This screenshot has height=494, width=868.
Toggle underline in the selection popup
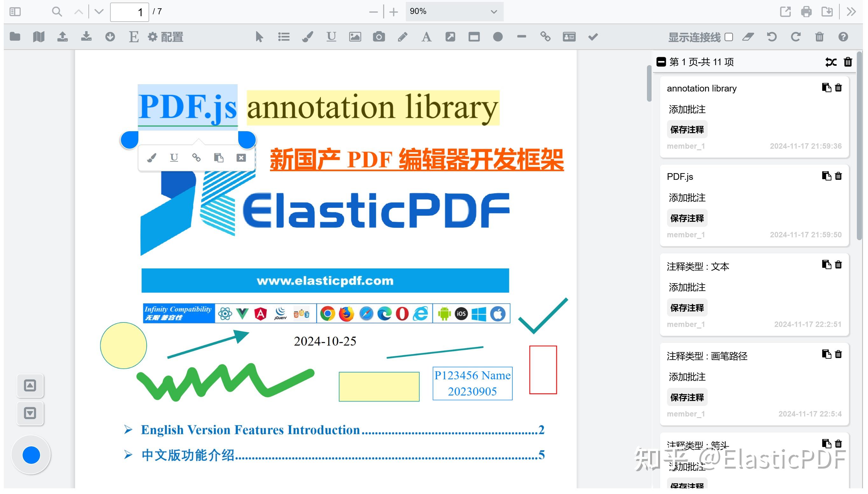(174, 158)
